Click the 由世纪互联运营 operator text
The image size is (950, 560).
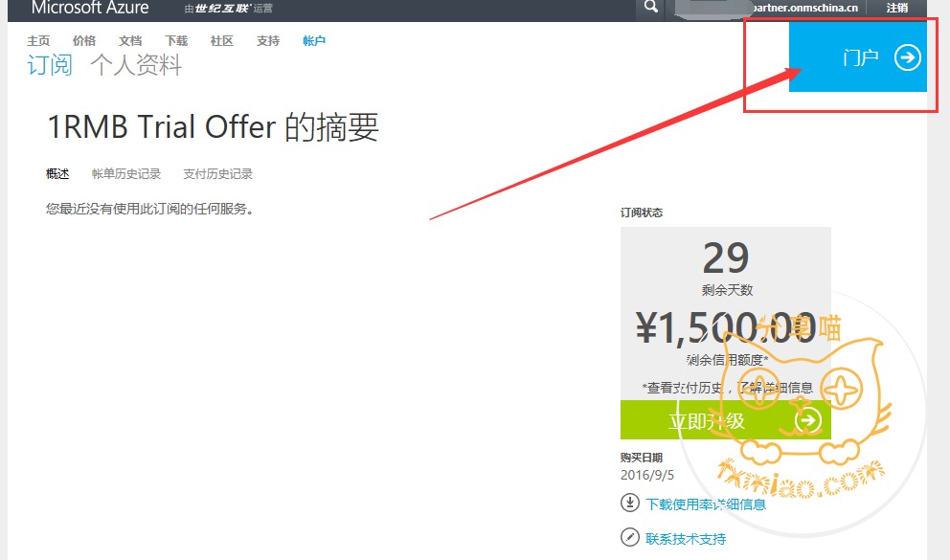(229, 9)
